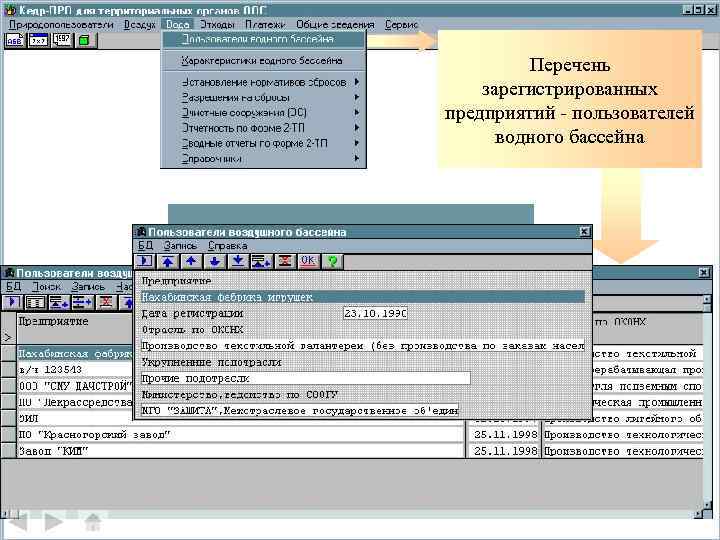Viewport: 720px width, 540px height.
Task: Click the Прочие подотрасли field
Action: [x=305, y=378]
